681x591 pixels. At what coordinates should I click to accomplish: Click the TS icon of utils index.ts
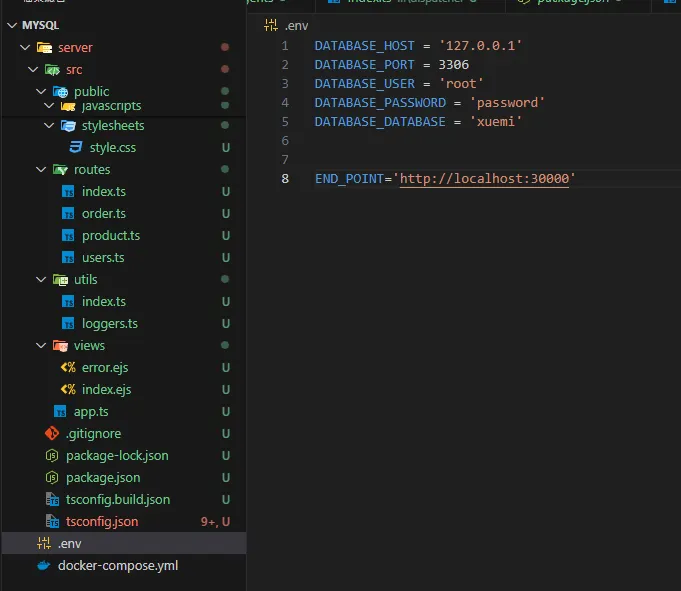click(68, 302)
